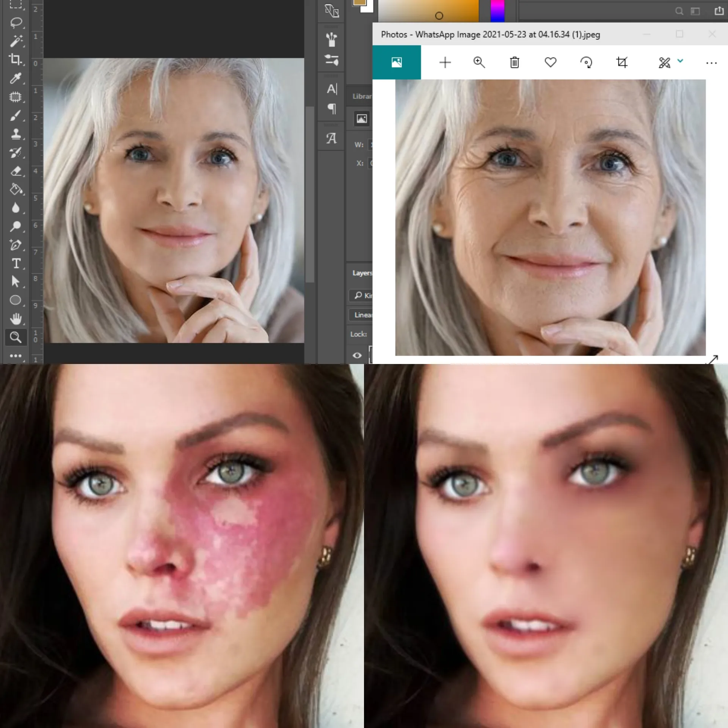Select the Clone Stamp tool
The width and height of the screenshot is (728, 728).
click(16, 134)
